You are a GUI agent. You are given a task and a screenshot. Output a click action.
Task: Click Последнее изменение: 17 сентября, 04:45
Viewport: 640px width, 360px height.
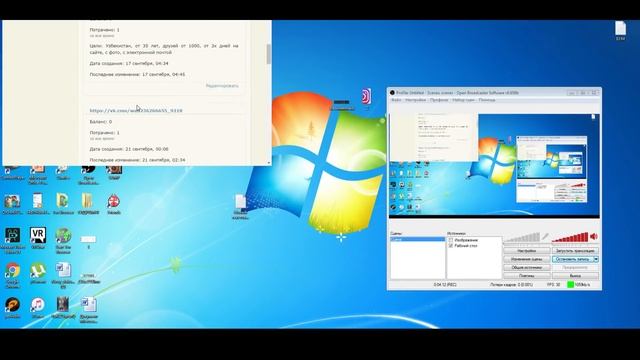pyautogui.click(x=137, y=75)
